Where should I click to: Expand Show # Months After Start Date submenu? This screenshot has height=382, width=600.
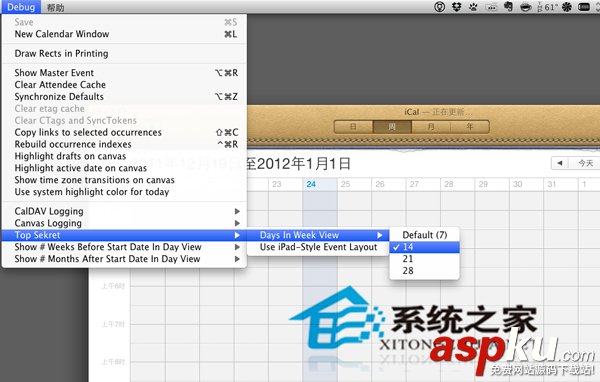(124, 259)
